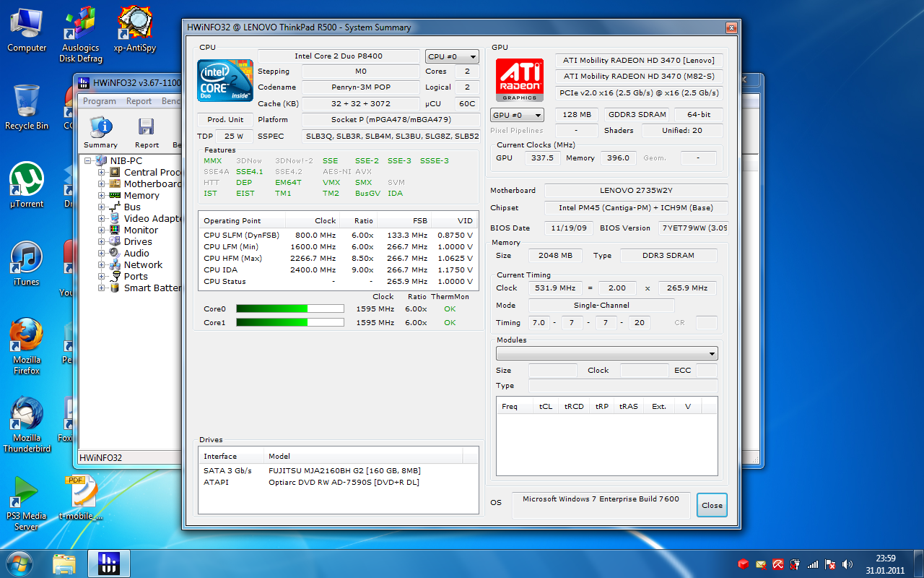
Task: Expand Video Adapter tree node
Action: 102,218
